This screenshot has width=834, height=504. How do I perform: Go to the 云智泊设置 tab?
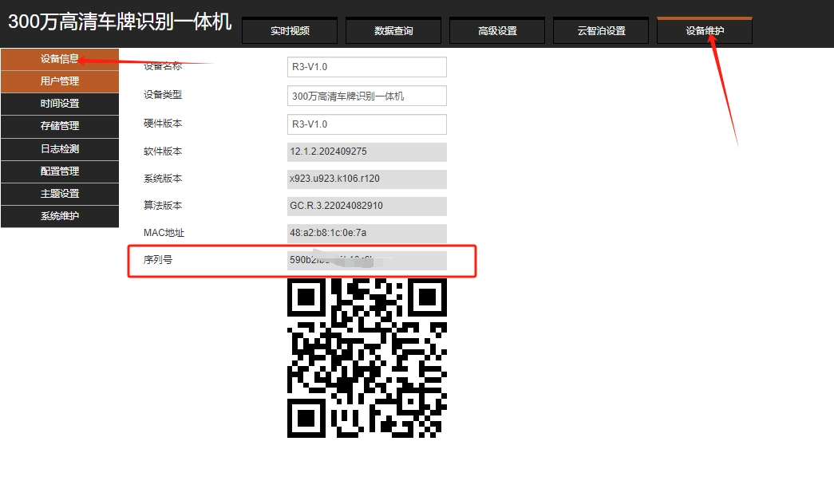[x=601, y=31]
